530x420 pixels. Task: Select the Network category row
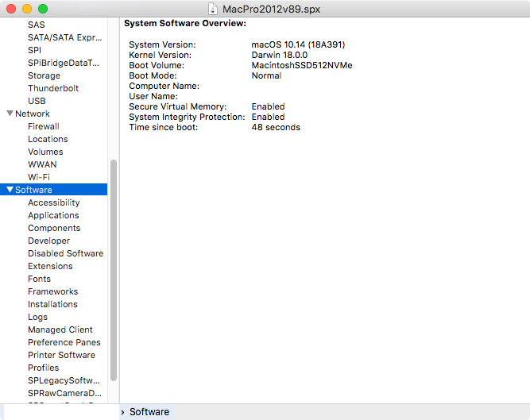tap(54, 114)
